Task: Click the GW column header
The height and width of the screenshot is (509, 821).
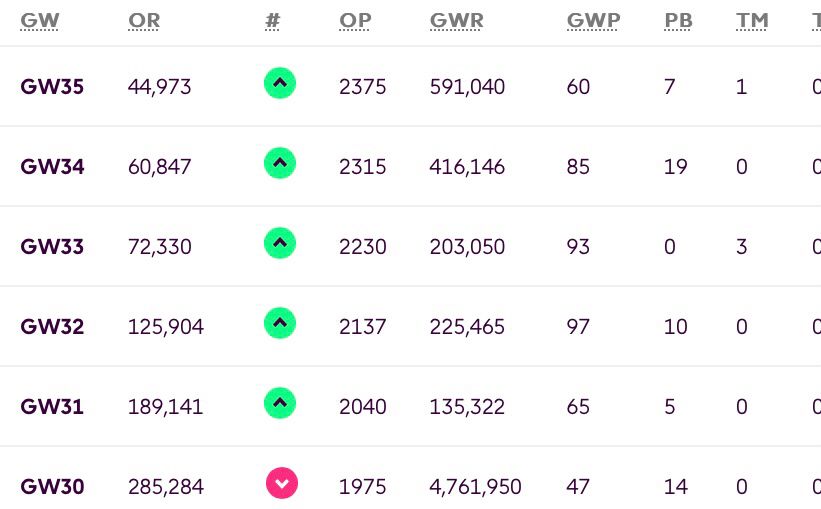Action: point(40,21)
